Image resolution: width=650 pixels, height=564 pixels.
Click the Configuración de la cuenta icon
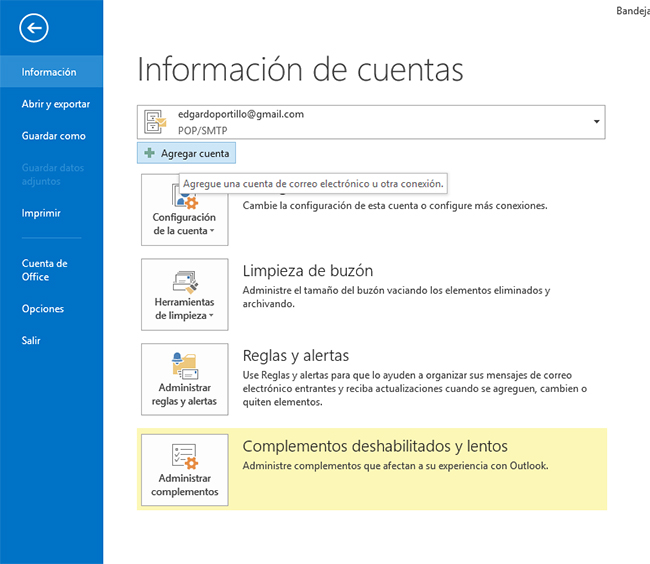pos(185,195)
